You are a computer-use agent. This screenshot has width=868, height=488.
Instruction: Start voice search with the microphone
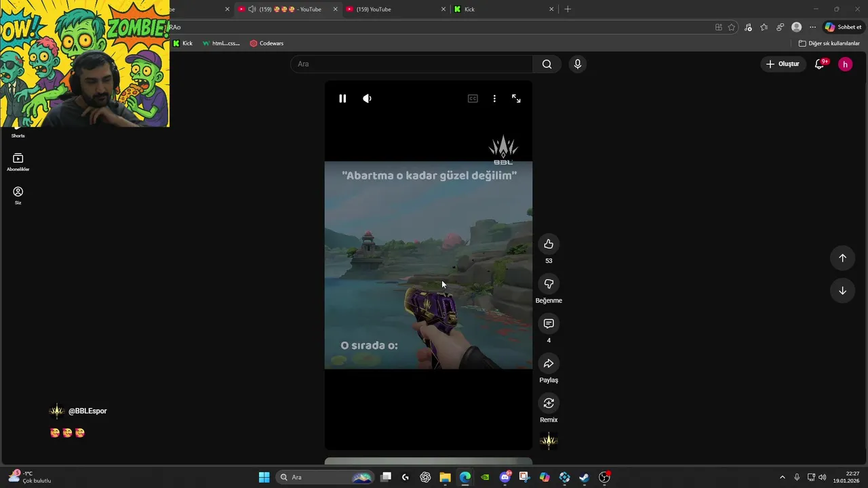click(x=577, y=64)
